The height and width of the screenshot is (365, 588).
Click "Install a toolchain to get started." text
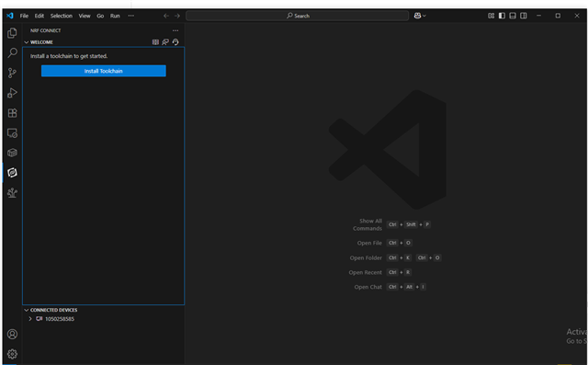[69, 56]
